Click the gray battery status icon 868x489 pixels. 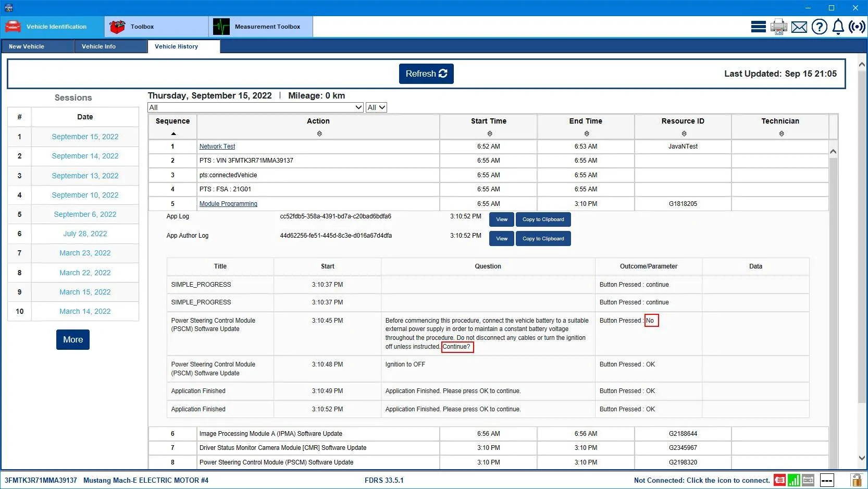tap(808, 480)
